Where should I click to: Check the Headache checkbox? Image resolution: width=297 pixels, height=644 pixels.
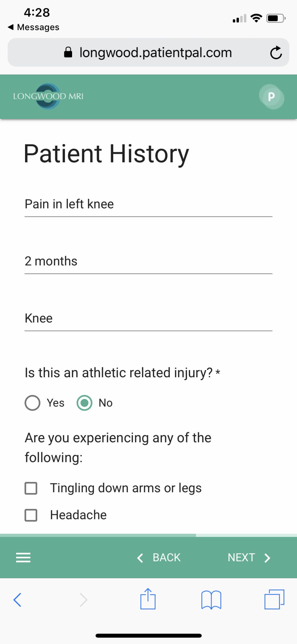click(31, 515)
